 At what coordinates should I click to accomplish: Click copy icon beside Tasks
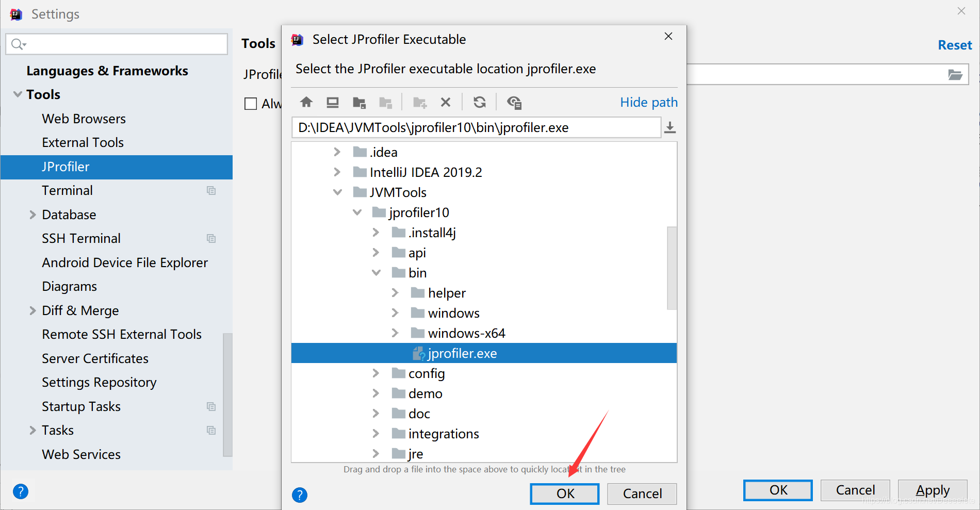pyautogui.click(x=211, y=430)
